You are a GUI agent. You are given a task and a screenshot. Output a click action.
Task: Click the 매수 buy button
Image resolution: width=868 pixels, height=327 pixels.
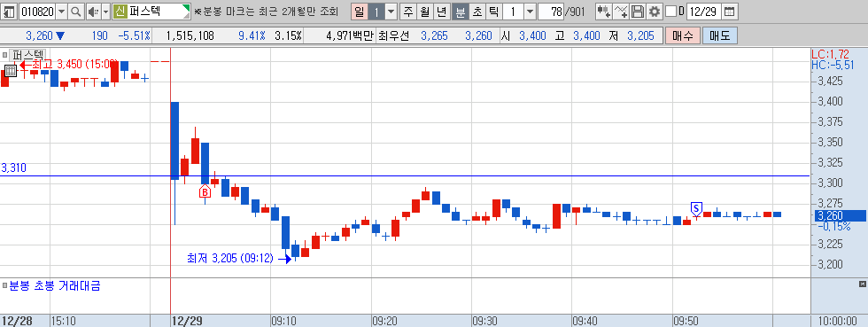[x=683, y=36]
